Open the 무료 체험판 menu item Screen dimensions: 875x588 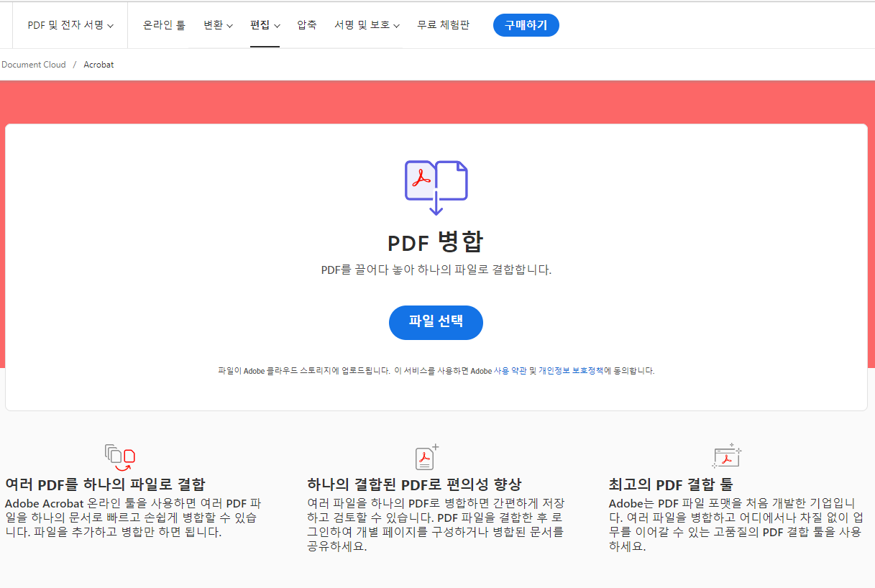(443, 25)
